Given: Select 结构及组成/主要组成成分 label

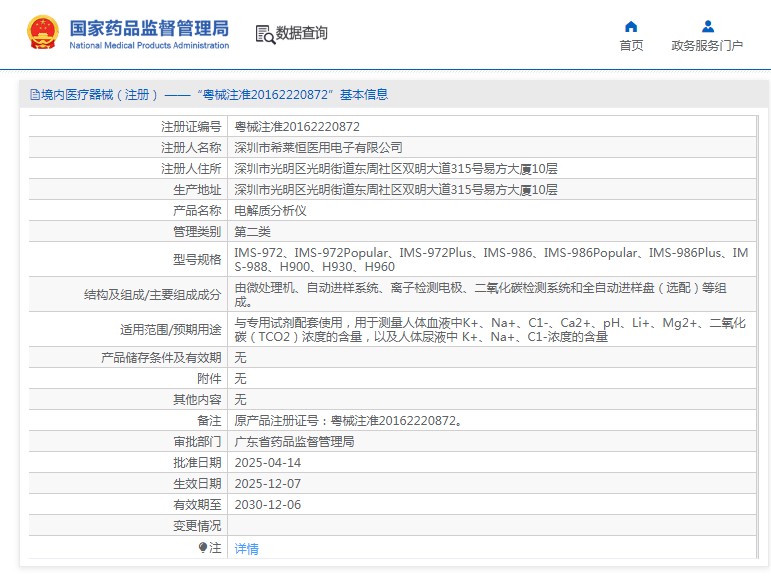Looking at the screenshot, I should tap(152, 295).
